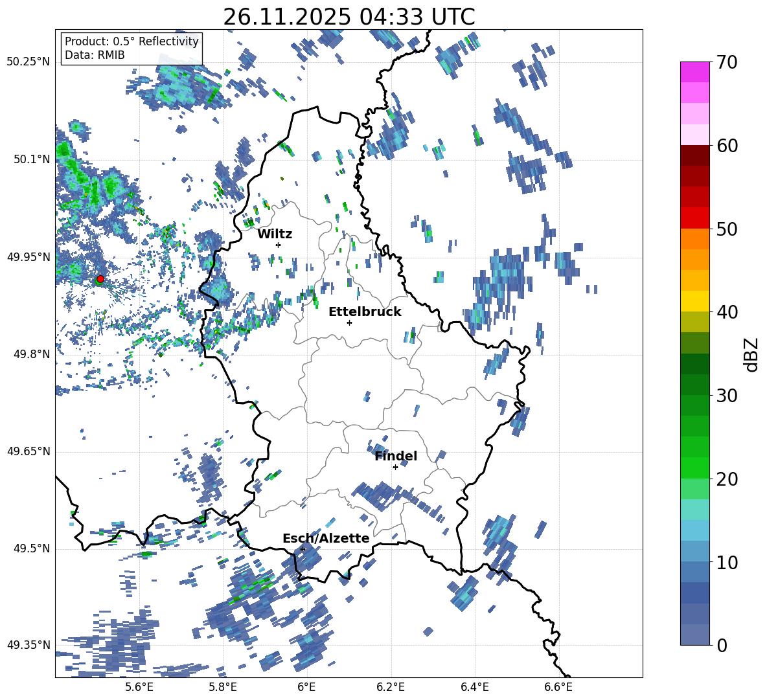
Task: Click the 49.5°N latitude label
Action: pos(32,549)
